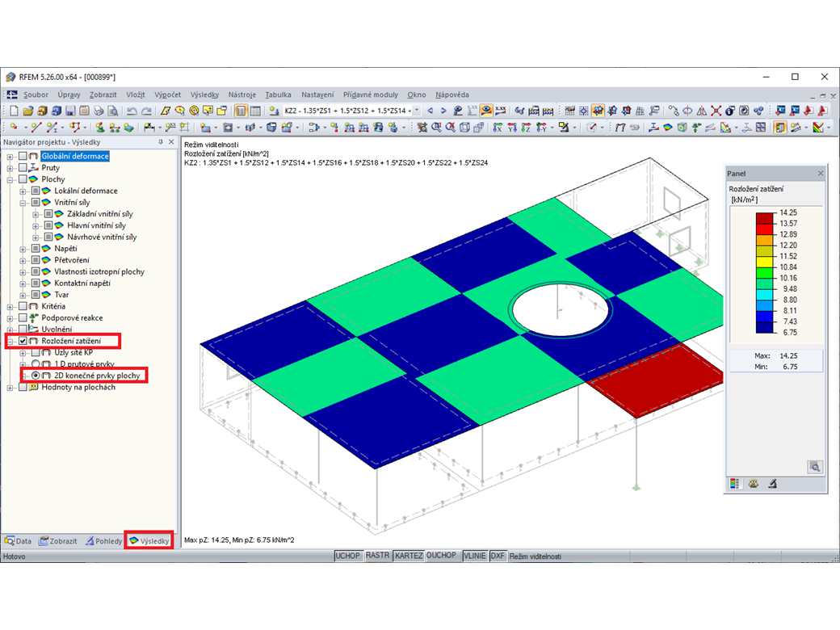Expand the Hodnoty na plochách node
This screenshot has height=630, width=840.
point(10,388)
